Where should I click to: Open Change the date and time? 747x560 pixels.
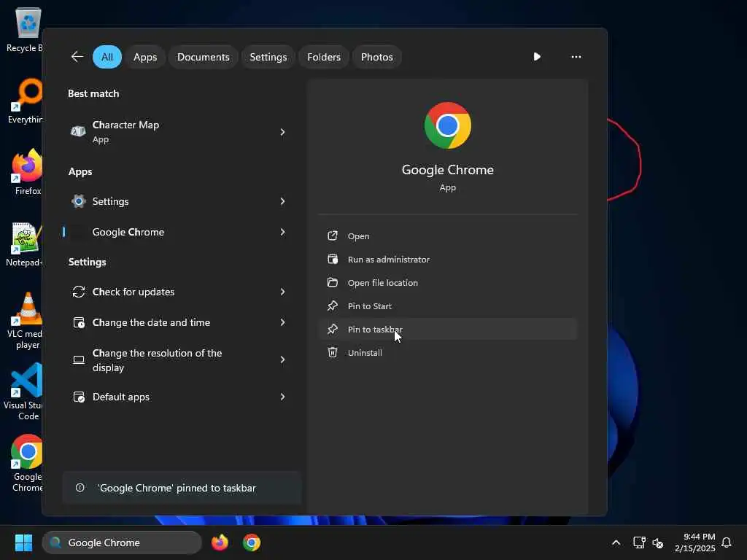pos(179,322)
